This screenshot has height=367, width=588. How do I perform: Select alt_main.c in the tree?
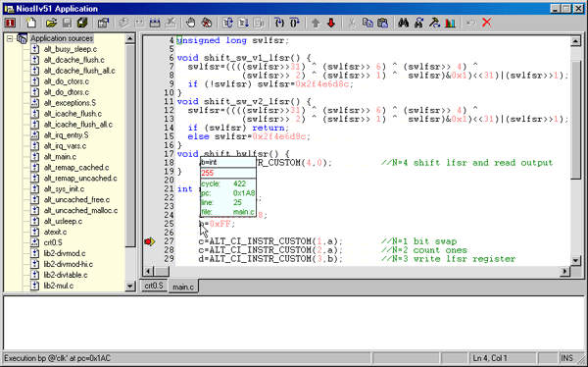coord(60,157)
